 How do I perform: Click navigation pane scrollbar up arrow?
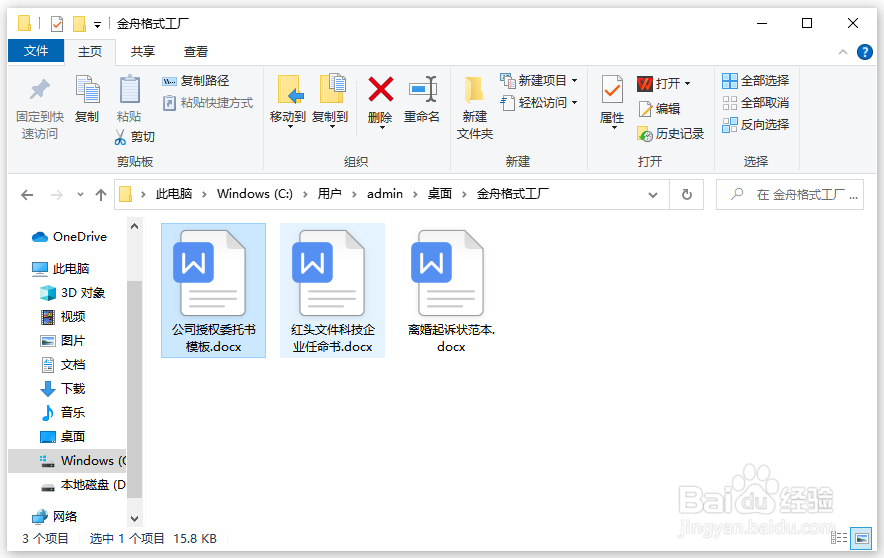[x=134, y=227]
